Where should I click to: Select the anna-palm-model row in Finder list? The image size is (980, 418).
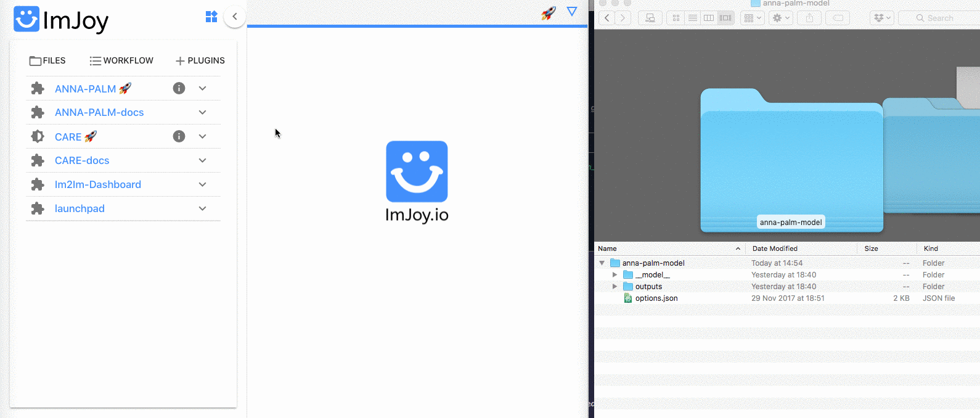787,263
